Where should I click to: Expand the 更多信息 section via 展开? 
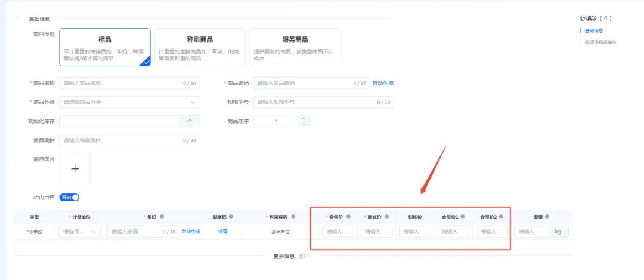click(x=305, y=256)
